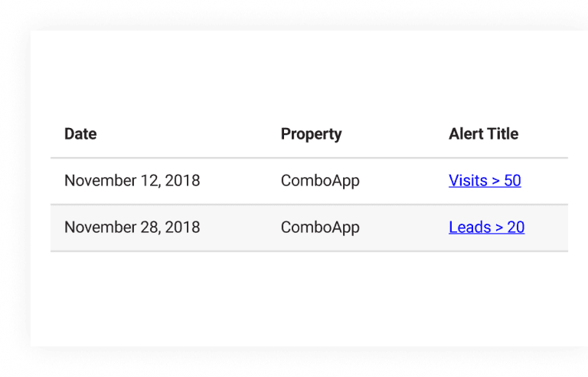Click the Property column header
The width and height of the screenshot is (588, 377).
pos(312,135)
